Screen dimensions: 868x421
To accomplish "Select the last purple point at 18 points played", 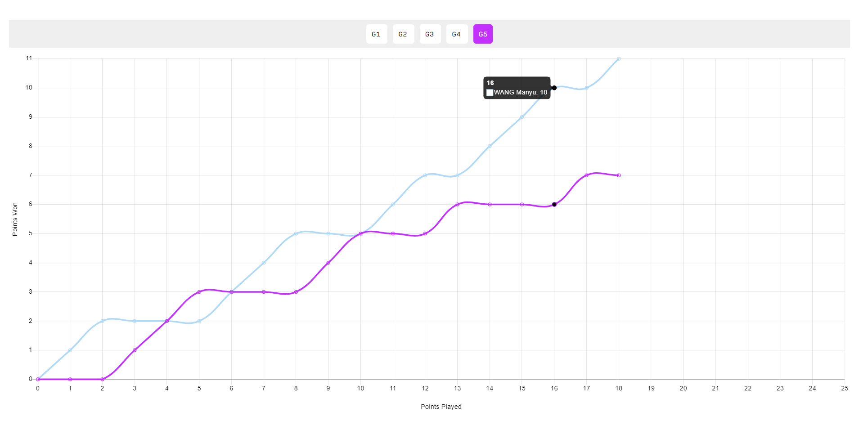I will [x=619, y=175].
